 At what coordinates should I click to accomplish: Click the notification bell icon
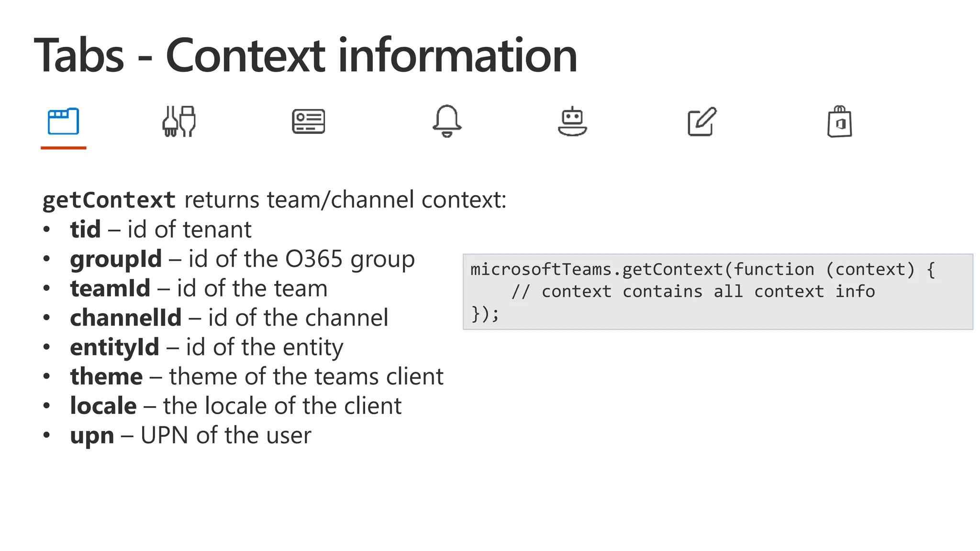click(x=447, y=121)
